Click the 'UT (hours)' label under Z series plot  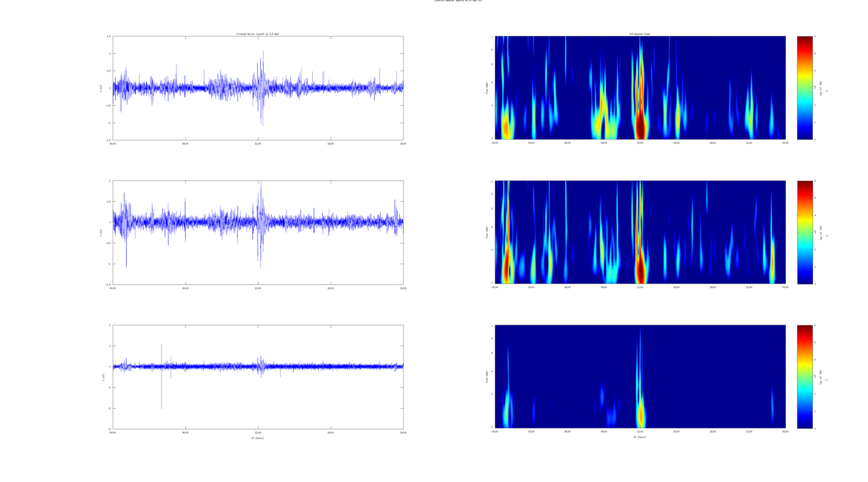(x=258, y=438)
